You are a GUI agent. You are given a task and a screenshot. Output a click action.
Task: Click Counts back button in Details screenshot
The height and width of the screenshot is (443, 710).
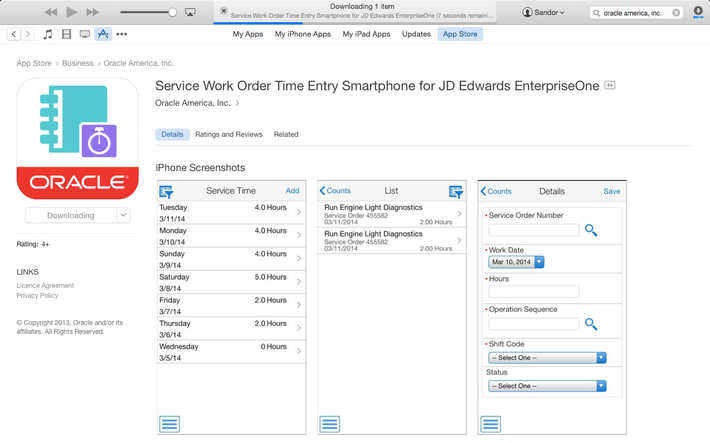pos(496,191)
